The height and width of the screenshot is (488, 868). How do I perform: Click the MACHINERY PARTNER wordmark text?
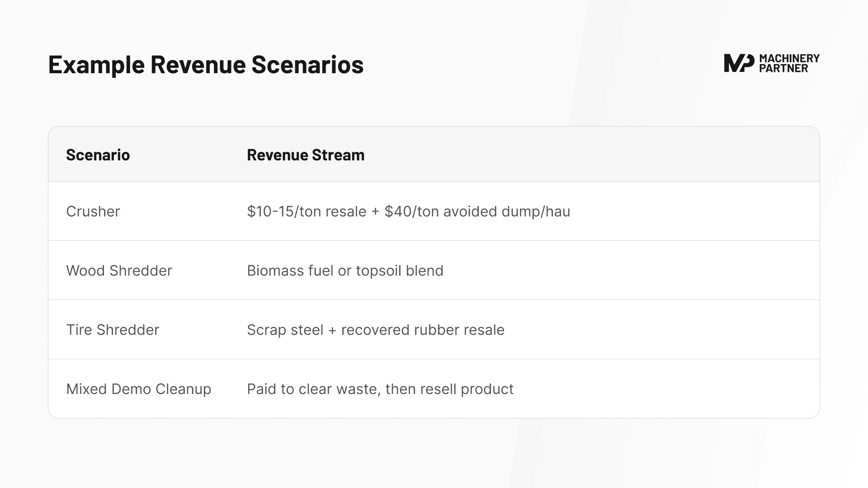click(790, 63)
